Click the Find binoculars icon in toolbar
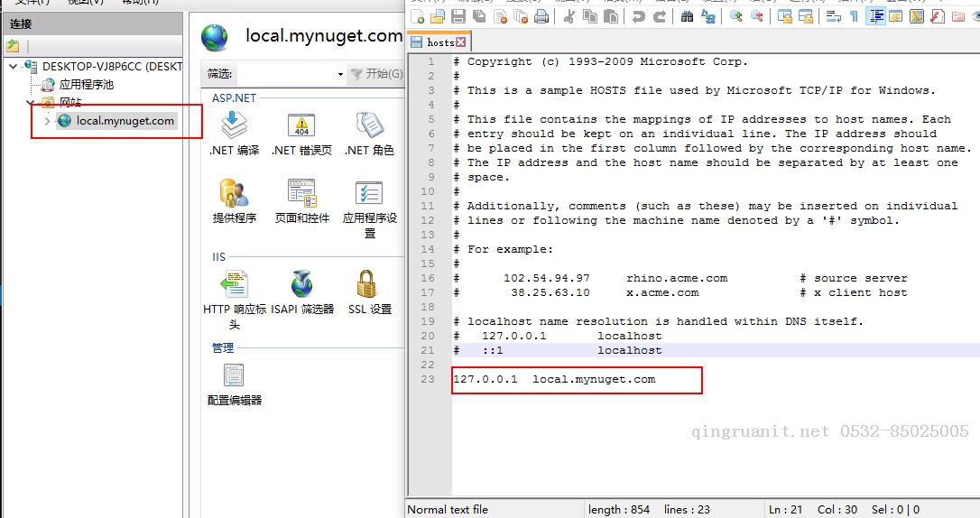Image resolution: width=980 pixels, height=518 pixels. [x=687, y=16]
